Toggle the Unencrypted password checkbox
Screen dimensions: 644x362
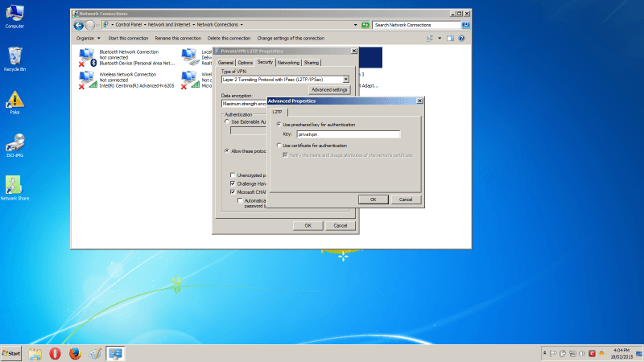[x=232, y=175]
